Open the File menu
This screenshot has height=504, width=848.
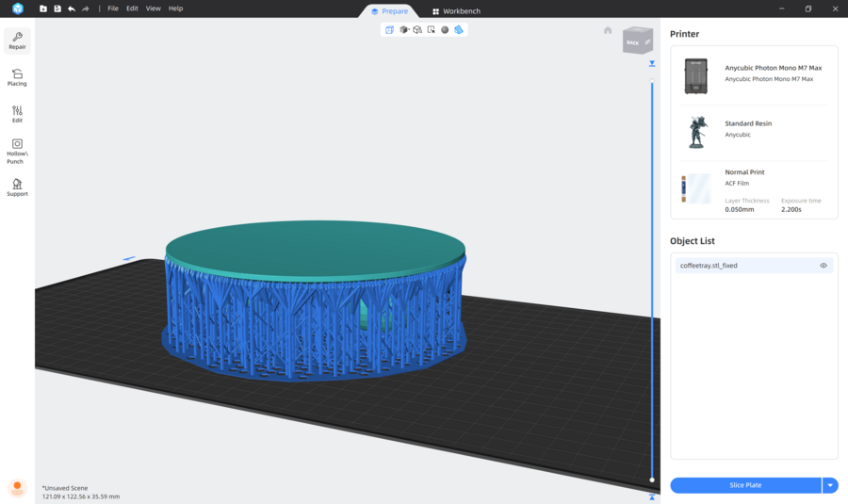click(x=113, y=8)
